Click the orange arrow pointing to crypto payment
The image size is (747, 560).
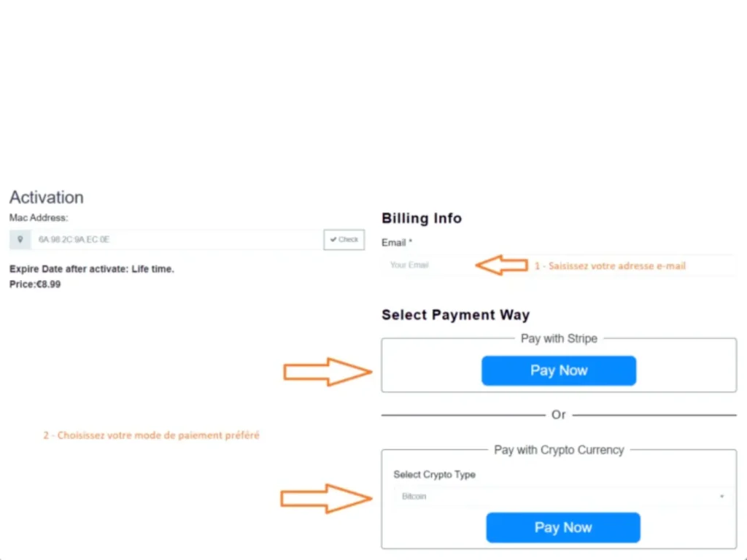(326, 499)
